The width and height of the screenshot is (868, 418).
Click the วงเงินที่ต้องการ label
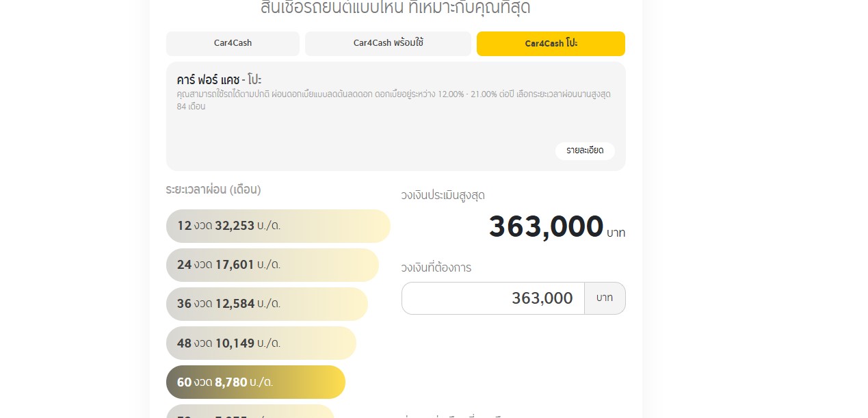[436, 267]
